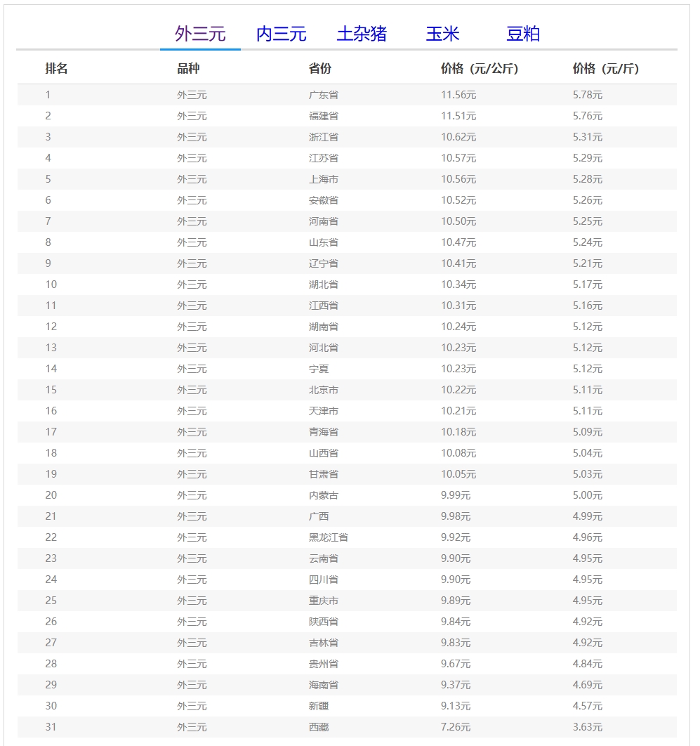Select the 重庆市 cell
The height and width of the screenshot is (746, 700).
[x=324, y=601]
